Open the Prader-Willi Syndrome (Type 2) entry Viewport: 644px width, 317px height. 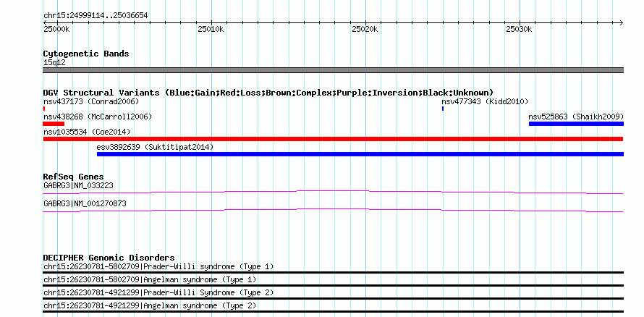click(158, 293)
